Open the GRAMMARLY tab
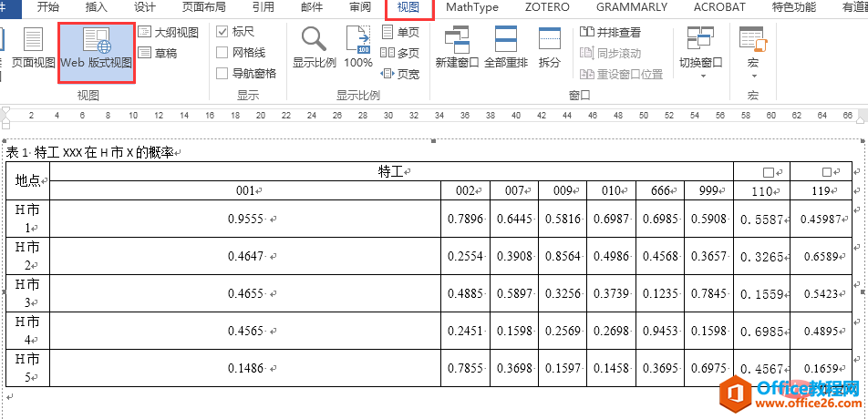Image resolution: width=868 pixels, height=419 pixels. [x=632, y=7]
